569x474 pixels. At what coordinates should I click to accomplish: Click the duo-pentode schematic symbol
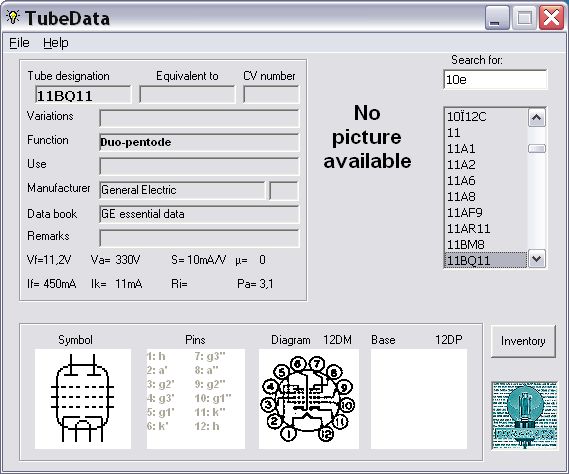coord(83,399)
